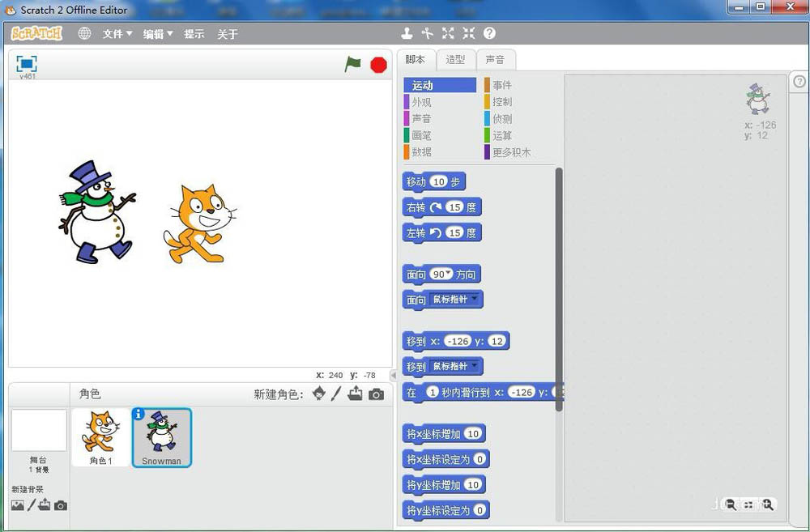Select the 运动 block category
The image size is (810, 532).
tap(440, 85)
